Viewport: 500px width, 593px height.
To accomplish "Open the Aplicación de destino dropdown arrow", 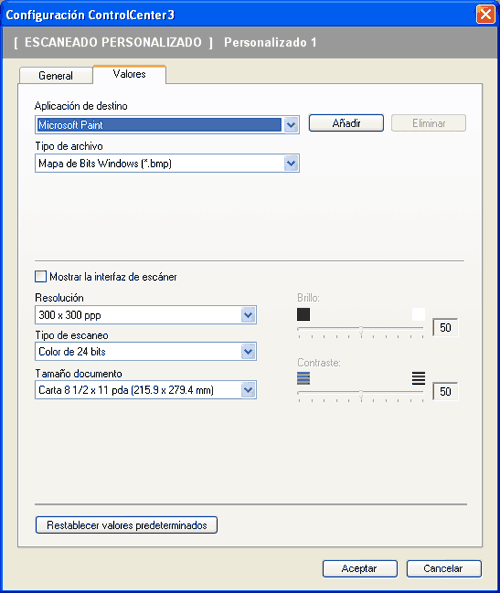I will pos(291,125).
